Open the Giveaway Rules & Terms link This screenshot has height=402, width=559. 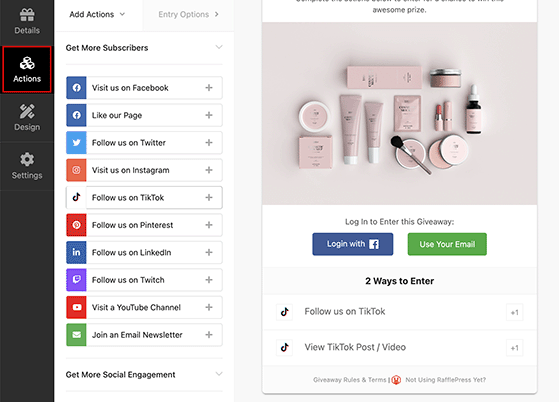coord(350,380)
